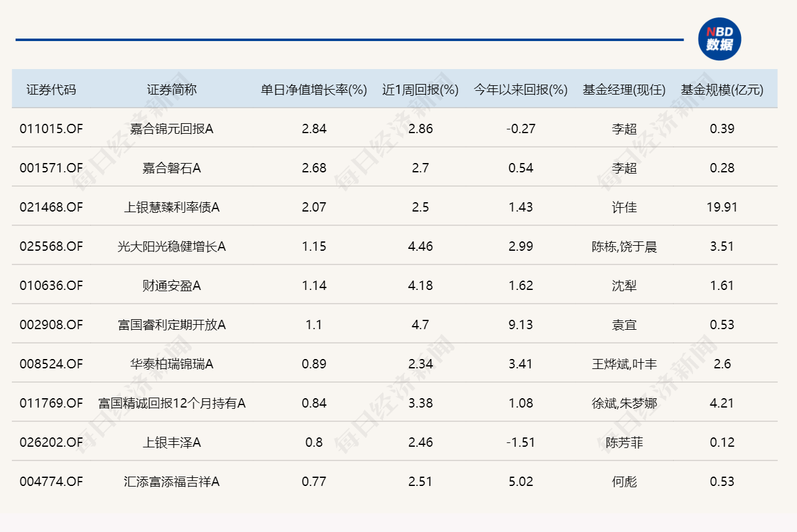
Task: Open the 光大阳光稳健增长A entry
Action: click(x=172, y=246)
